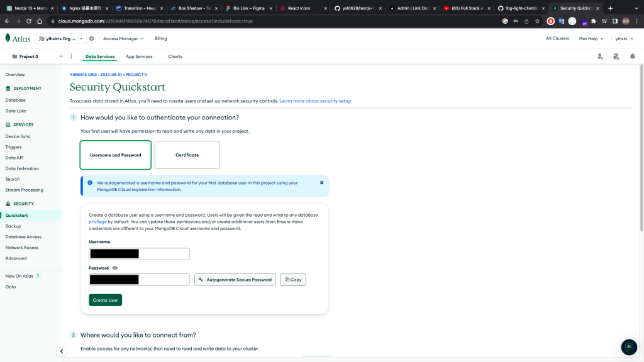
Task: Open Overview in sidebar
Action: click(x=15, y=75)
